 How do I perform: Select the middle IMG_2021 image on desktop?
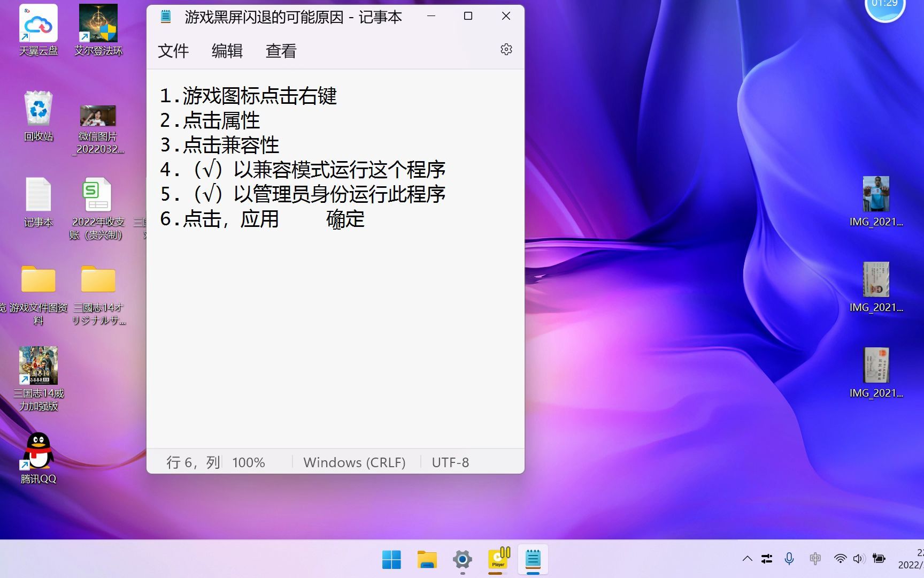coord(876,287)
